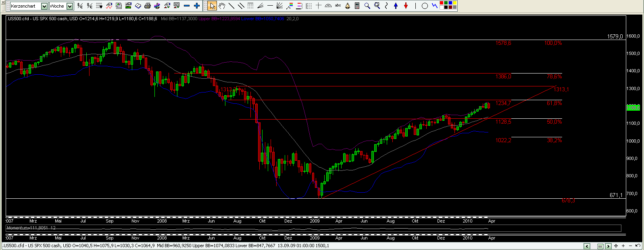This screenshot has width=644, height=250.
Task: Click the bar chart trash icon
Action: [119, 6]
